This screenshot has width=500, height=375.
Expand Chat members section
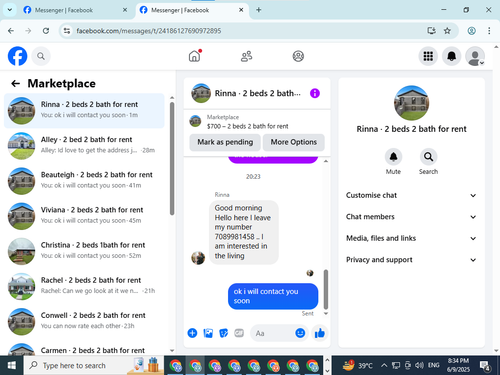click(411, 217)
